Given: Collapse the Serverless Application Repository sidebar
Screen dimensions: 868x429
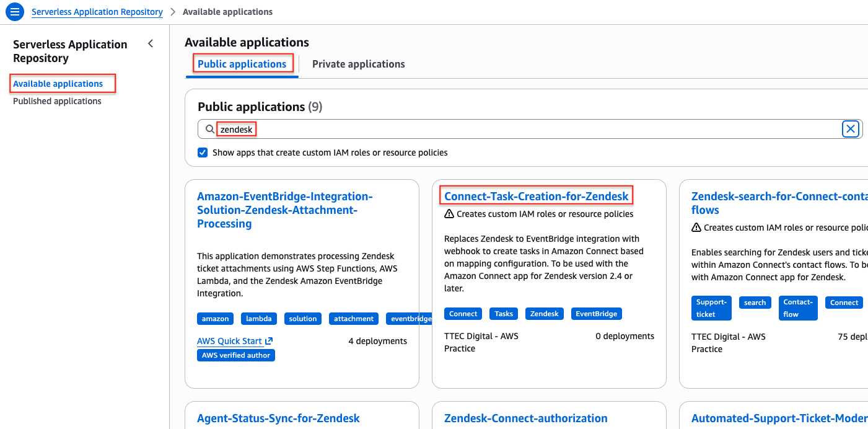Looking at the screenshot, I should (150, 43).
